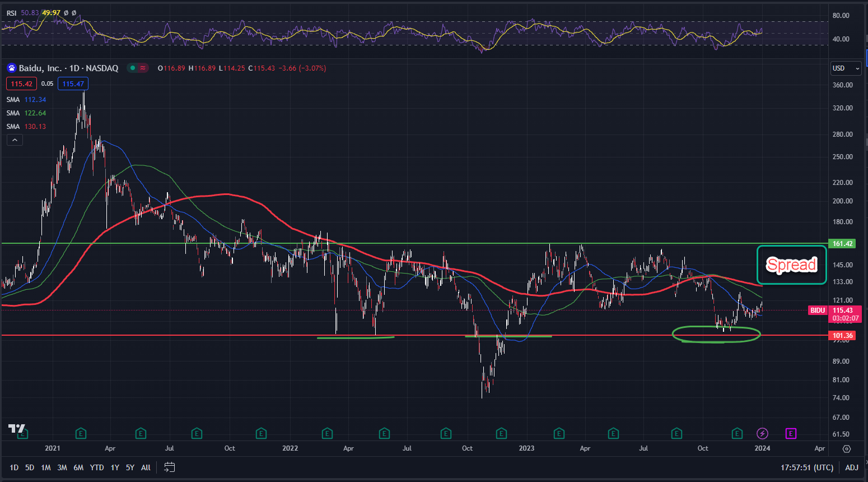Click the BIDU 115.43 last price label
This screenshot has width=868, height=482.
pyautogui.click(x=835, y=314)
